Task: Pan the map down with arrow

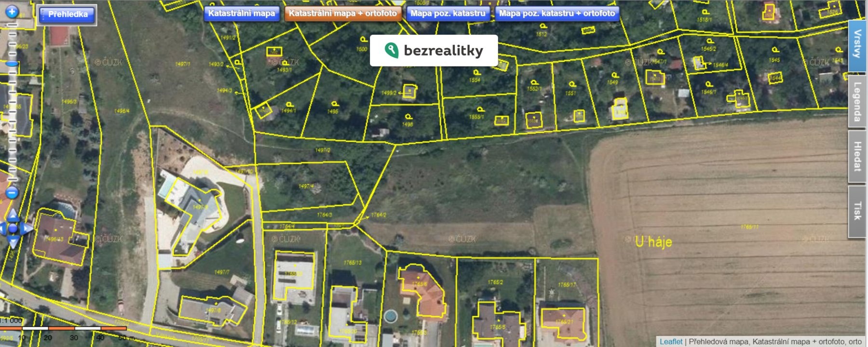Action: (13, 242)
